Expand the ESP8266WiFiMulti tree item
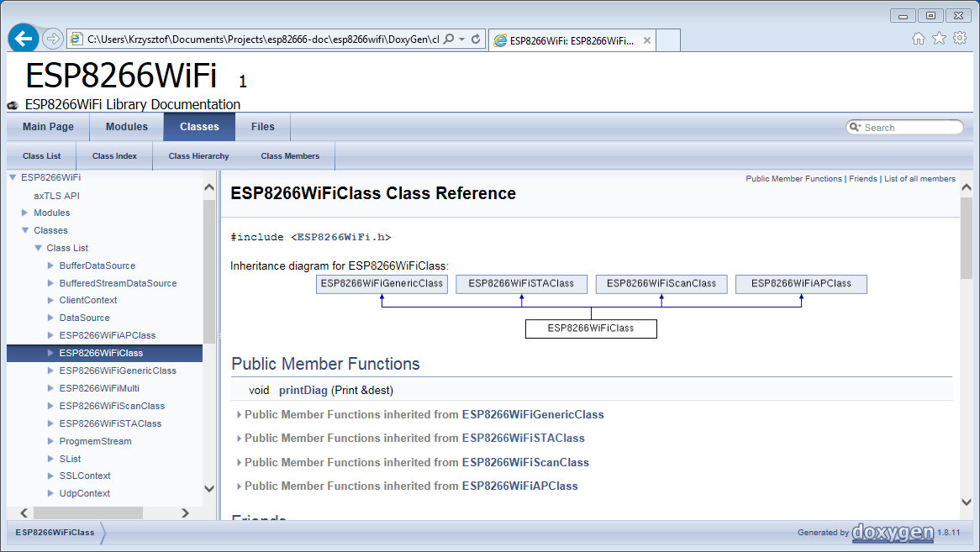Screen dimensions: 980x552 tap(50, 388)
